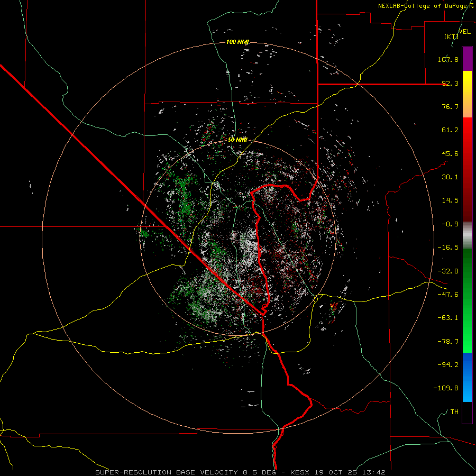Click the 50 NMI range ring label

coord(237,140)
